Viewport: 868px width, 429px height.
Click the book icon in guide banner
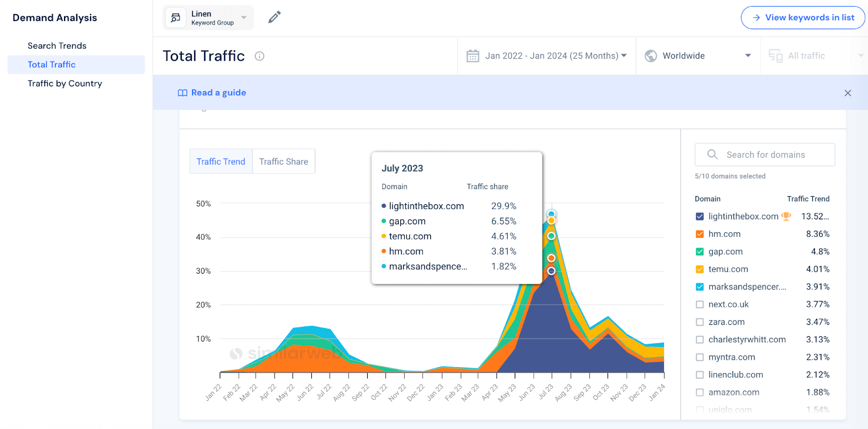pos(183,93)
